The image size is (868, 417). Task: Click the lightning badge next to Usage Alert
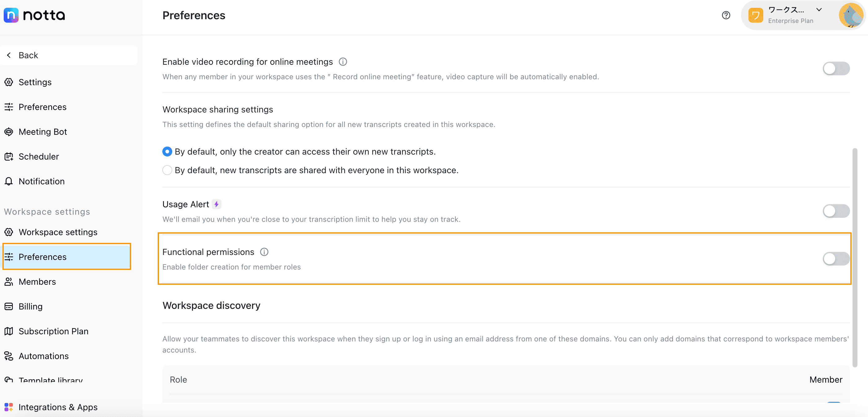tap(216, 204)
